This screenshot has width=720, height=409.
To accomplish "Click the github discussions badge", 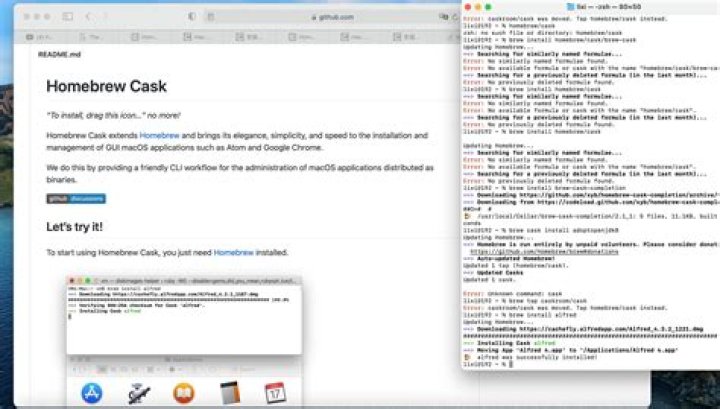I will pyautogui.click(x=76, y=199).
